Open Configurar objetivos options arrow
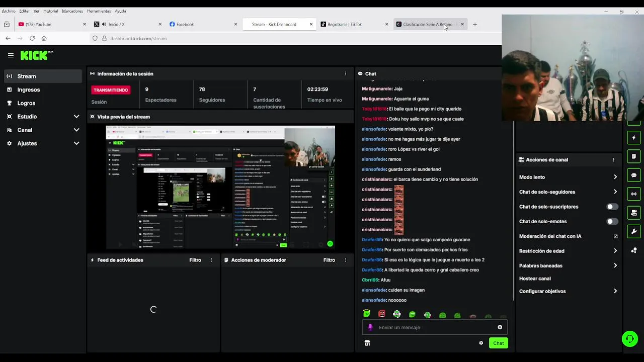 click(615, 291)
